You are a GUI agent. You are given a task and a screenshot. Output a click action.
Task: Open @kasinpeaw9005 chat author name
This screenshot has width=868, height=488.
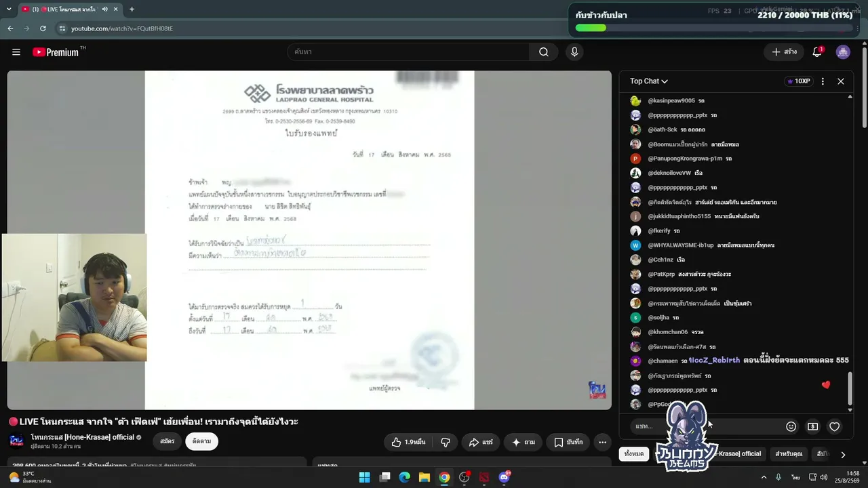pyautogui.click(x=671, y=101)
